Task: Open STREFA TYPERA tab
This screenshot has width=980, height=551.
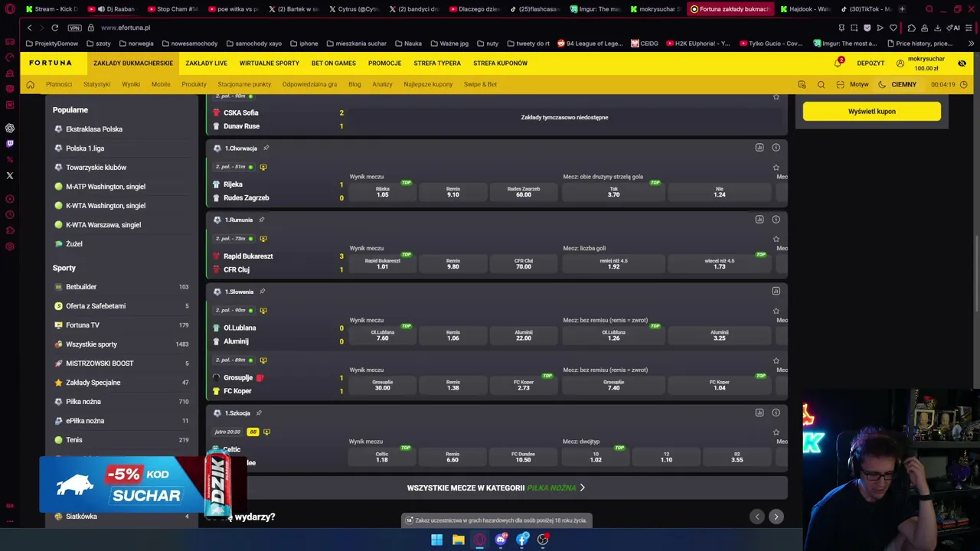Action: pyautogui.click(x=437, y=63)
